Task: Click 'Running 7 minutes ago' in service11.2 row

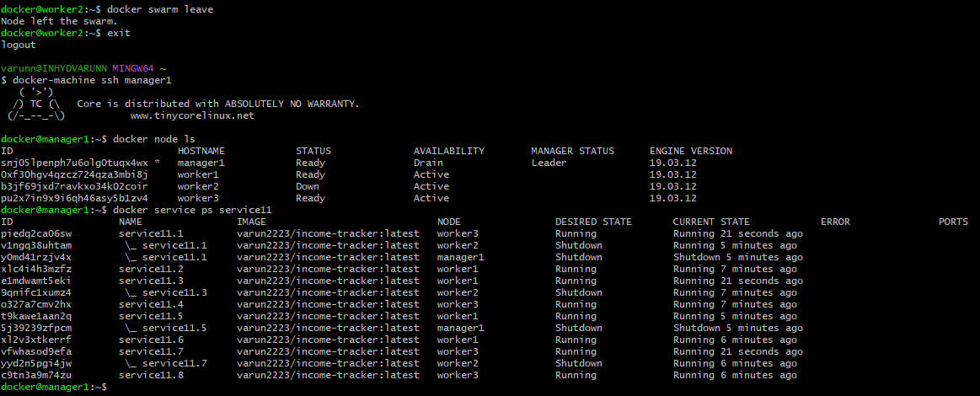Action: tap(735, 270)
